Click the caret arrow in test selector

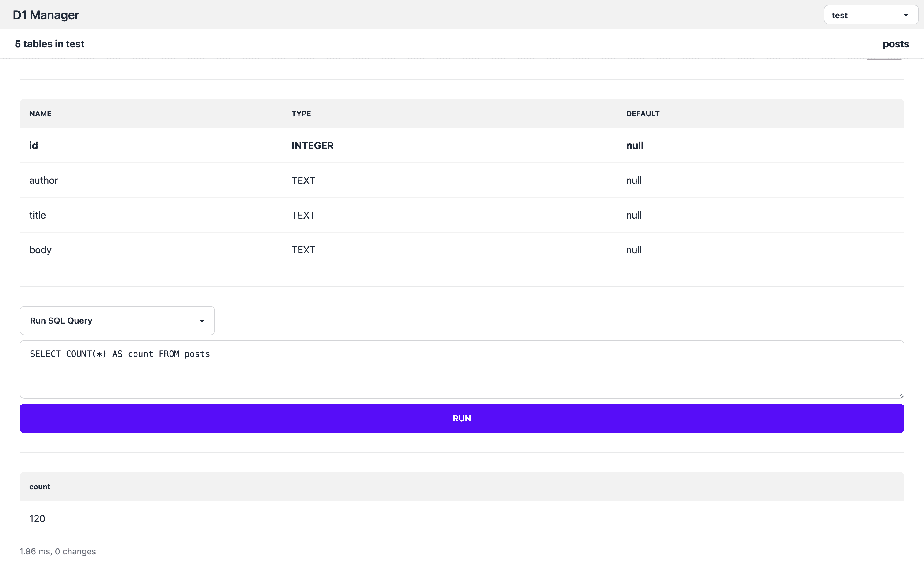(x=906, y=15)
